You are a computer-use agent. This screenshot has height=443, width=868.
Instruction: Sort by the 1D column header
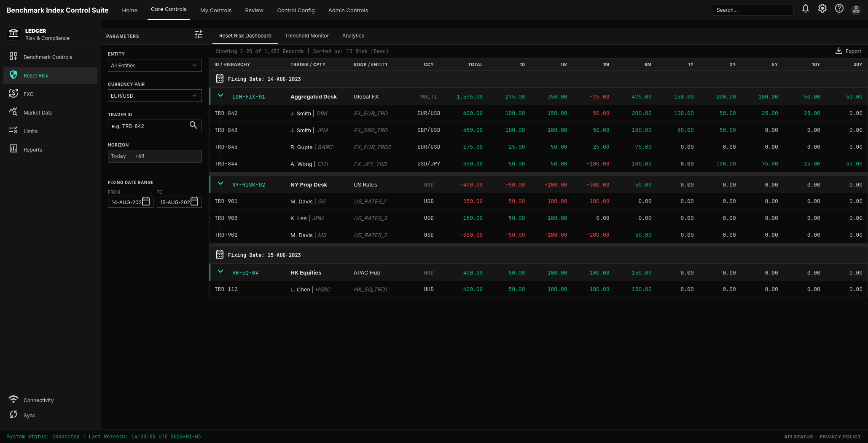tap(522, 64)
